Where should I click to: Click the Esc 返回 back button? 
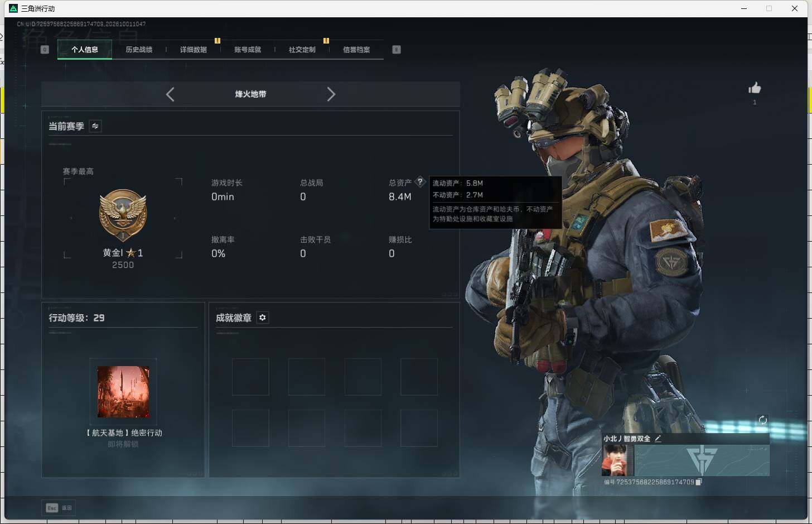pyautogui.click(x=59, y=508)
